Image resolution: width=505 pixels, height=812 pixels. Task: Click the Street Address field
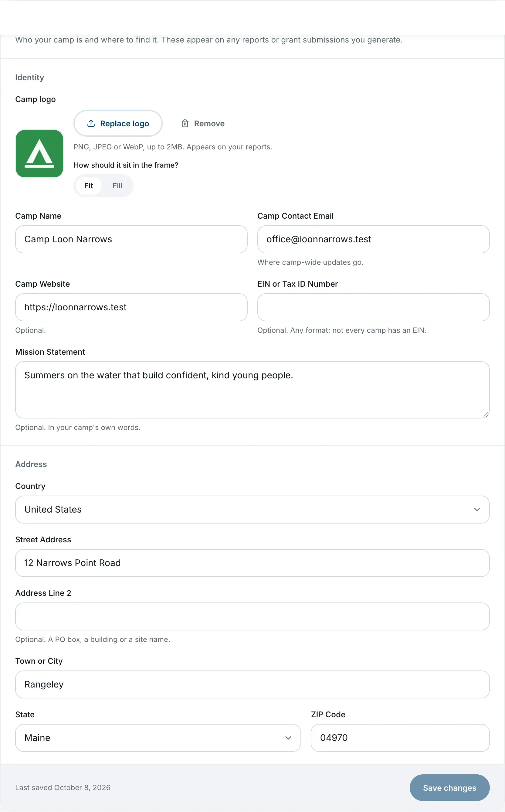(x=252, y=563)
